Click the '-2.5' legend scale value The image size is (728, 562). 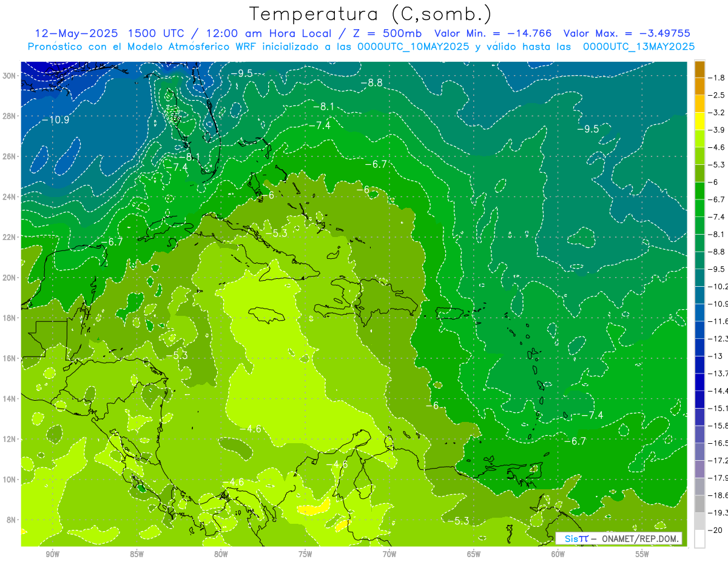[x=716, y=95]
